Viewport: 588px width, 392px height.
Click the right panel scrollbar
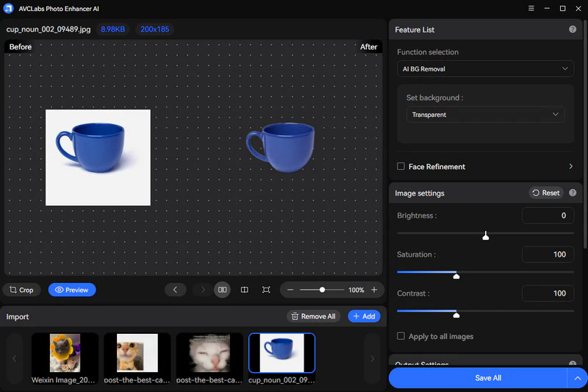pyautogui.click(x=585, y=135)
